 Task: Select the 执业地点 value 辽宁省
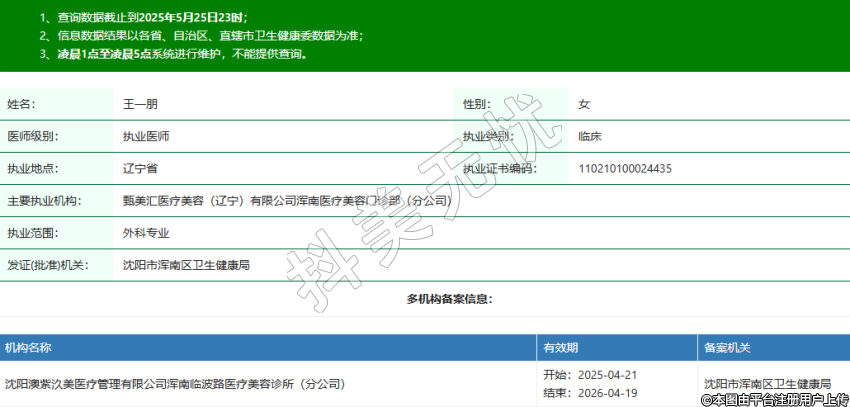[x=140, y=168]
